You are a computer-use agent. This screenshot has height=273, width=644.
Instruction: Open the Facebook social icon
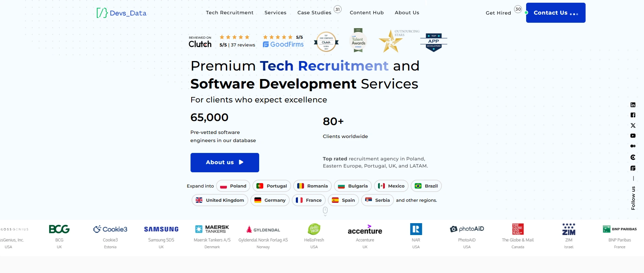(x=633, y=115)
